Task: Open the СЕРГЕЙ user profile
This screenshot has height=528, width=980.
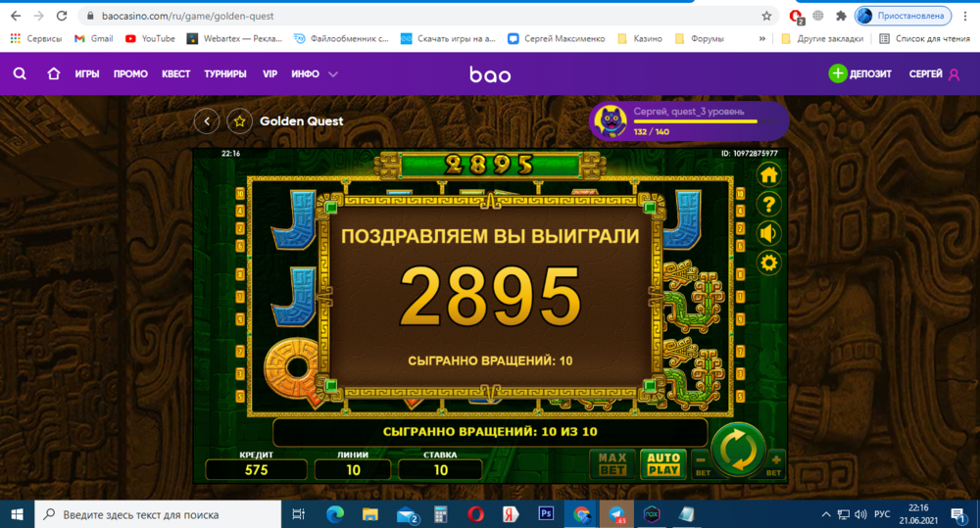Action: pyautogui.click(x=934, y=73)
